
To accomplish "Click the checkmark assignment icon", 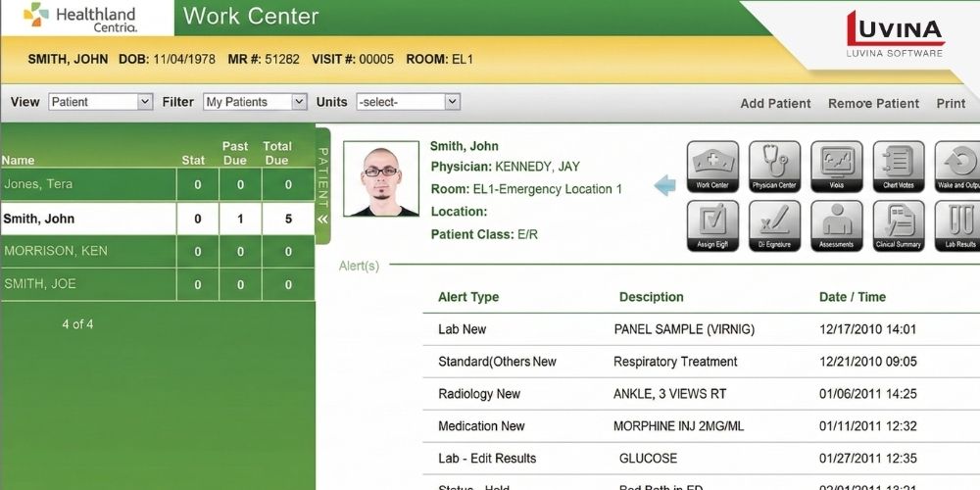I will 712,224.
